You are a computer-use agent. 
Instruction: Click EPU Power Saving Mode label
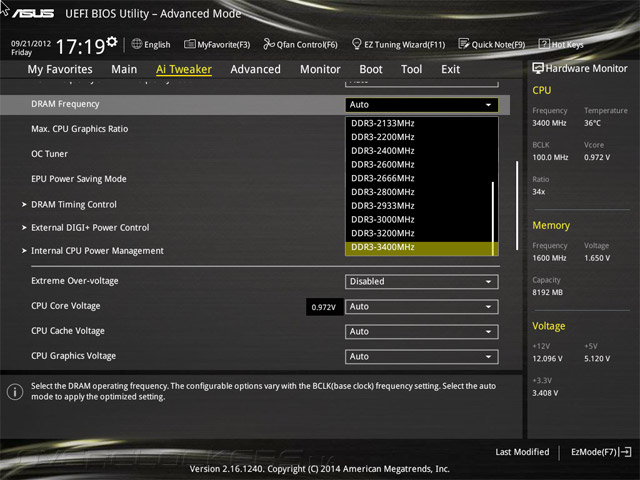79,179
